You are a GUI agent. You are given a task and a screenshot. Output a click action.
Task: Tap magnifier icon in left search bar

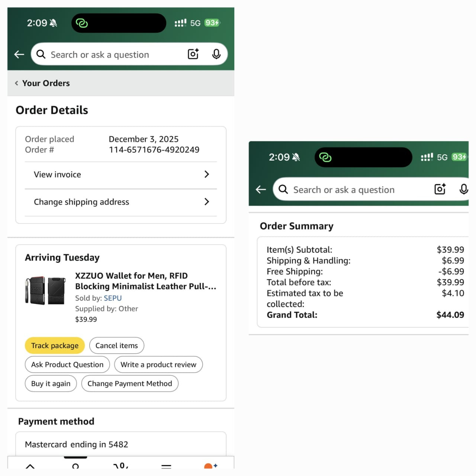(x=41, y=55)
